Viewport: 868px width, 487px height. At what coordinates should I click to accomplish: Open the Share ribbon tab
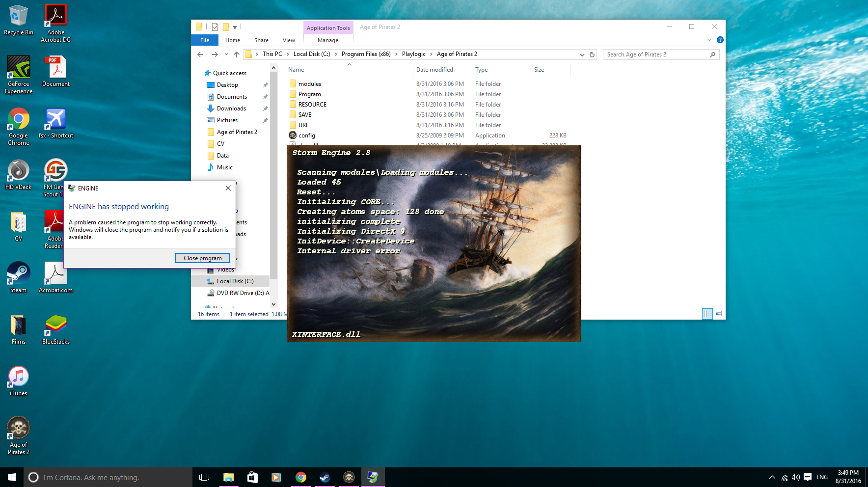(261, 40)
